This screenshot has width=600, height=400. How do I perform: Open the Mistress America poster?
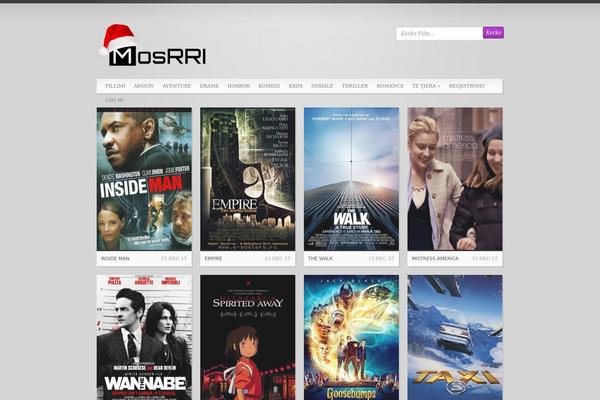point(455,179)
